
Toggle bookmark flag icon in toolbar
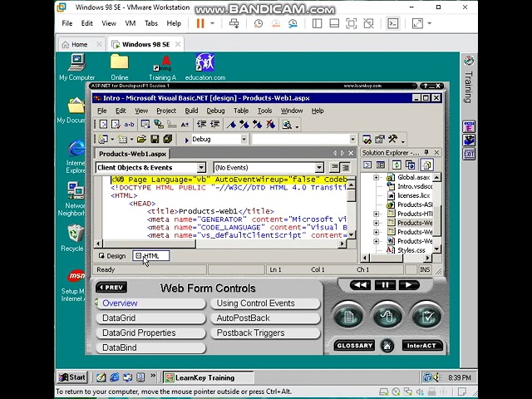click(x=231, y=125)
